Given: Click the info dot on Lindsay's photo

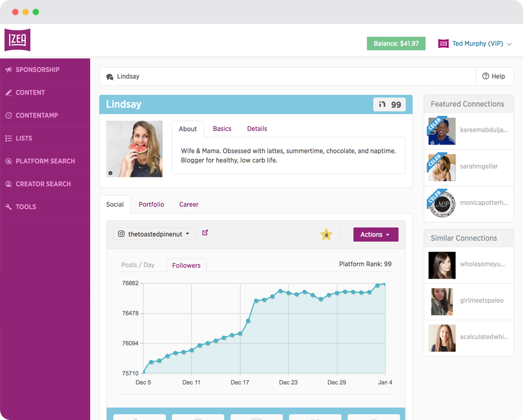Looking at the screenshot, I should pos(110,173).
